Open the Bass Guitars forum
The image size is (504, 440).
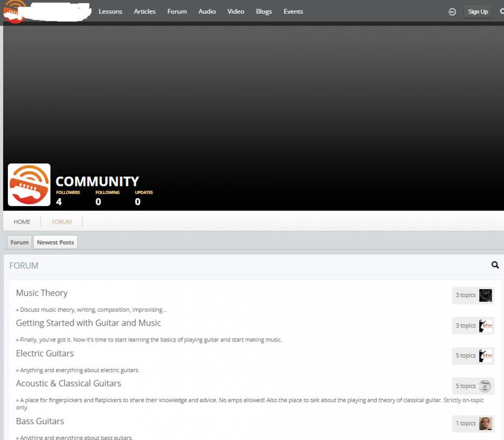(40, 421)
